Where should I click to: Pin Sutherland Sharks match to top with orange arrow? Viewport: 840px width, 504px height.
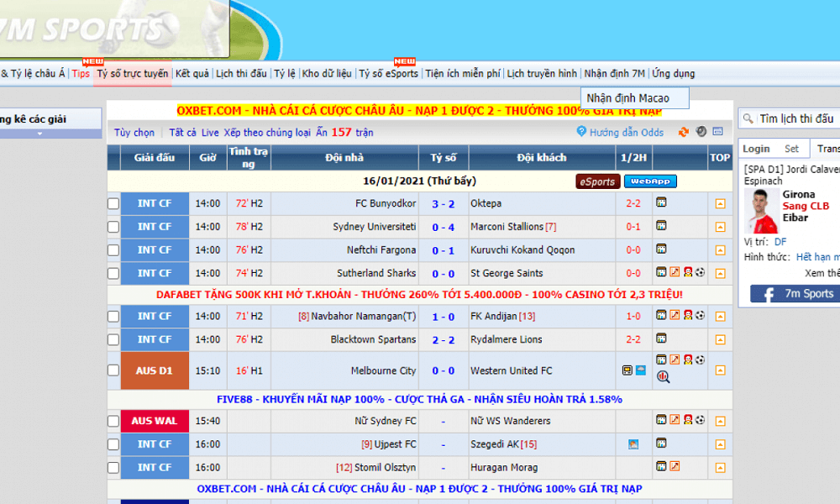pyautogui.click(x=720, y=273)
